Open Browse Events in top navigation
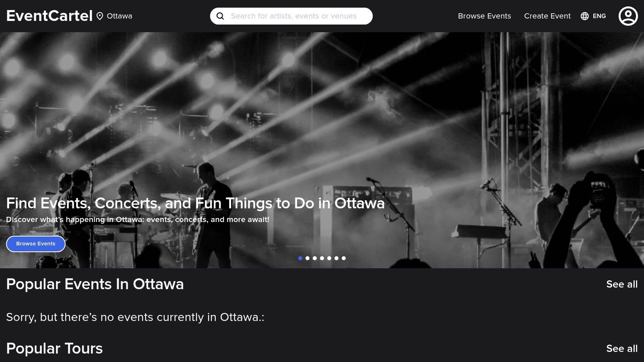This screenshot has width=644, height=362. [485, 16]
